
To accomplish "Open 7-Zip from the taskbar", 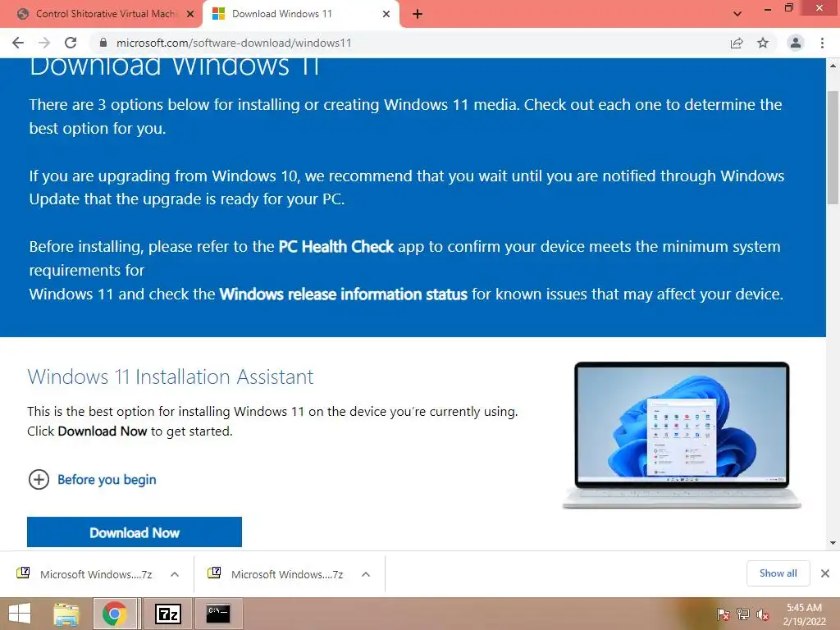I will 167,614.
